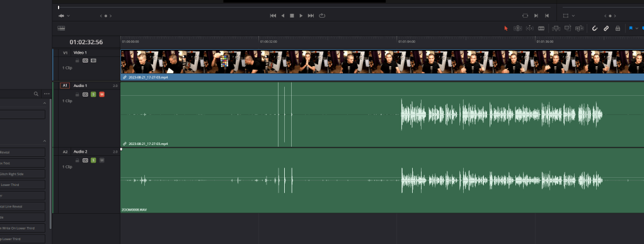Select the Line Reveal title preset

coord(22,206)
